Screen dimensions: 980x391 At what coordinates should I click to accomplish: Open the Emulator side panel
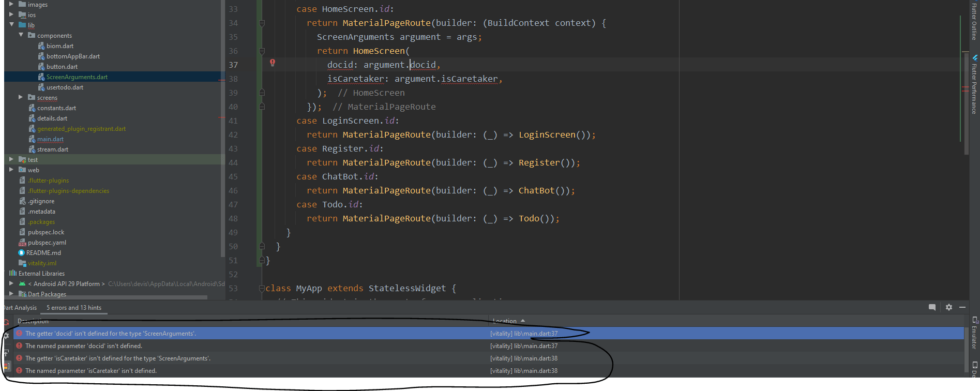[x=974, y=334]
